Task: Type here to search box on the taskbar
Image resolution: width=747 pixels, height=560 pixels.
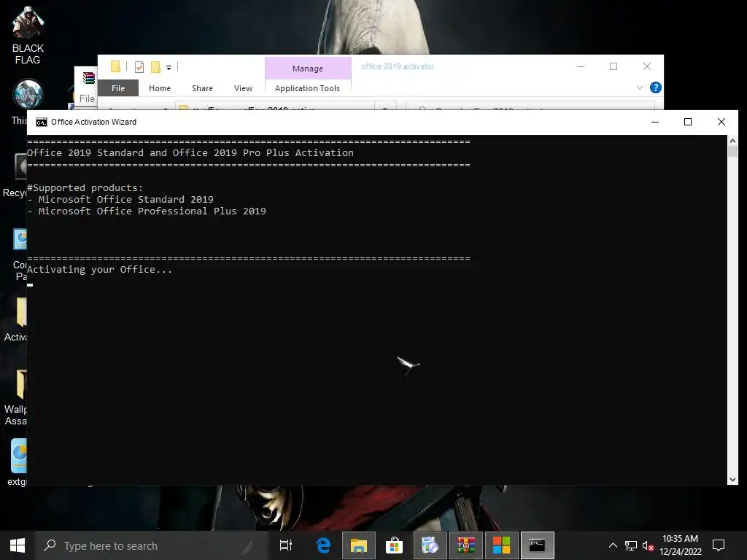Action: click(x=152, y=545)
